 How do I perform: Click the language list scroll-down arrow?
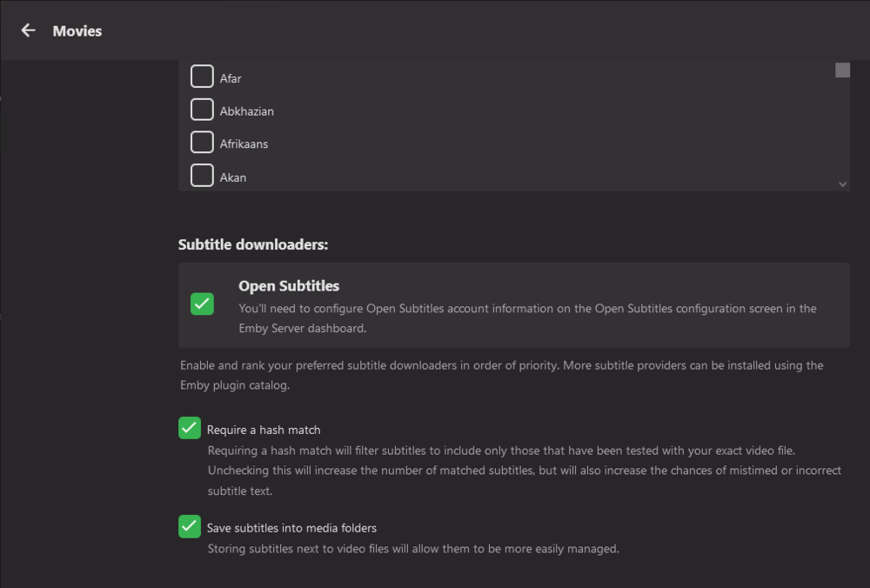842,184
